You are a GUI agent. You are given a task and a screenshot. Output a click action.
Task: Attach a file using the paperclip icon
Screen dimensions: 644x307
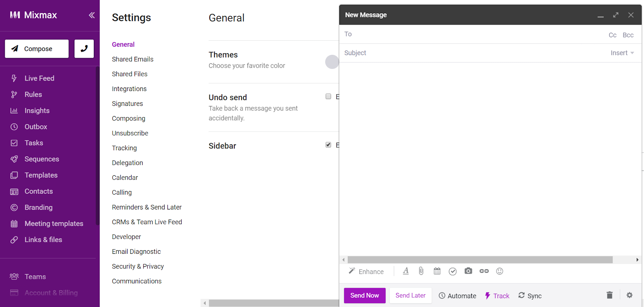point(421,271)
